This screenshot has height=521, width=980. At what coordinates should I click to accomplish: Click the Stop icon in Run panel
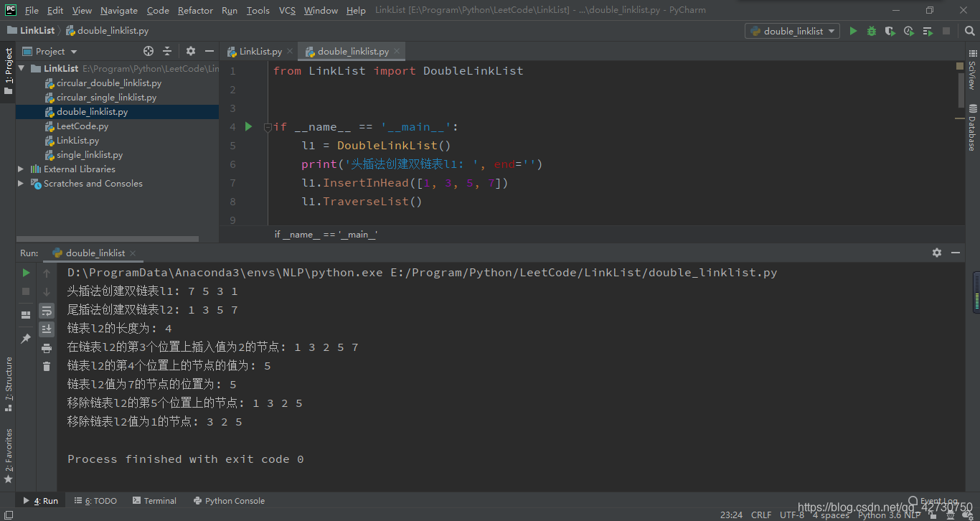point(26,291)
